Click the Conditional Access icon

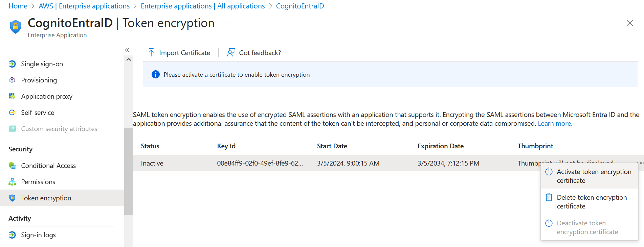point(12,166)
